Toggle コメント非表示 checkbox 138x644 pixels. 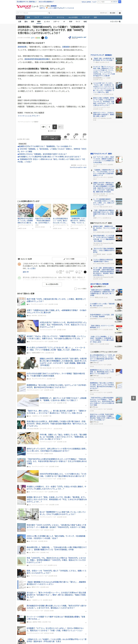pos(75,289)
